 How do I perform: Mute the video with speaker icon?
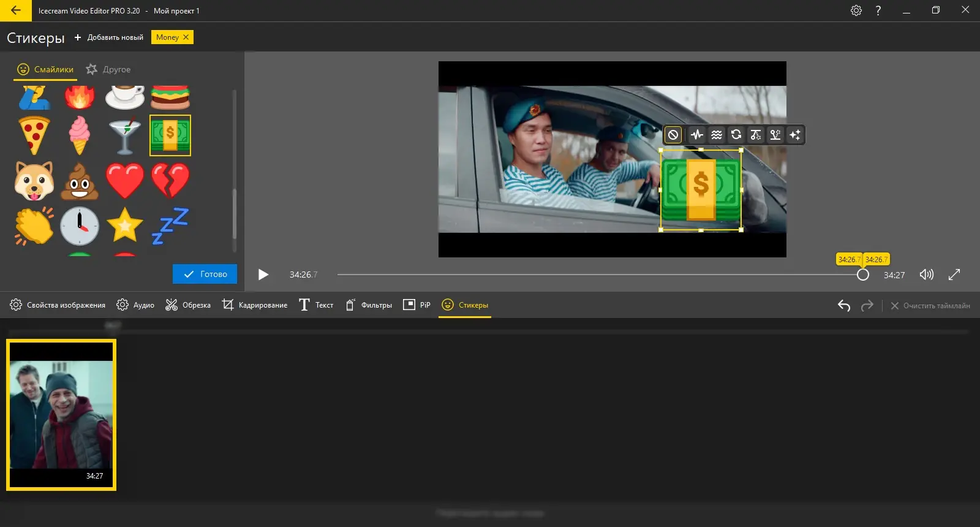pyautogui.click(x=926, y=275)
